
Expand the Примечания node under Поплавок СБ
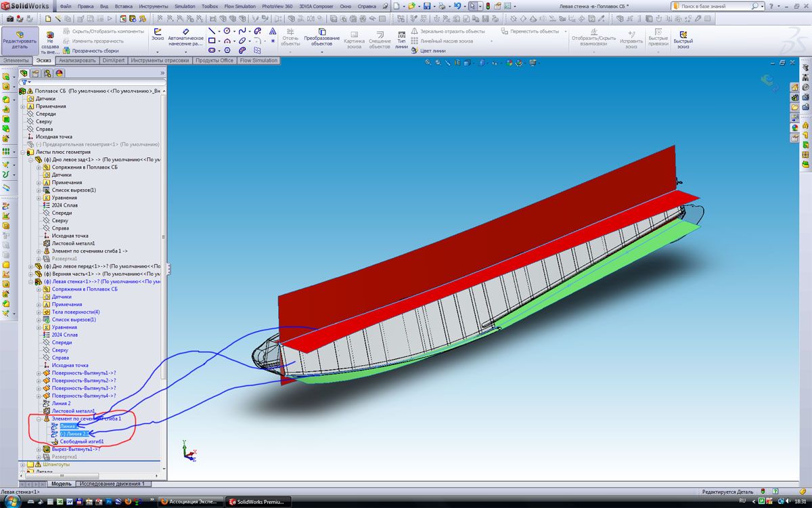23,106
